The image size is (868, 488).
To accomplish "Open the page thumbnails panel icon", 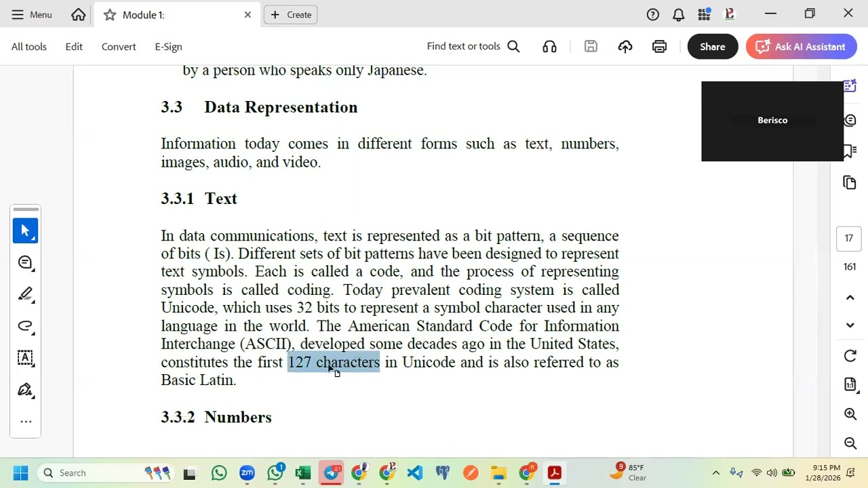I will pos(850,182).
